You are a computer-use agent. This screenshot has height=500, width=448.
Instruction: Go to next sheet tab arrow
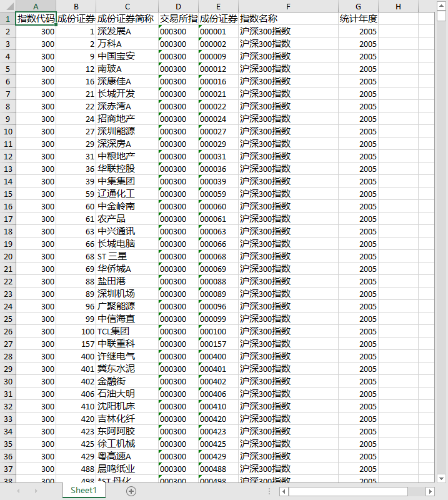coord(36,491)
